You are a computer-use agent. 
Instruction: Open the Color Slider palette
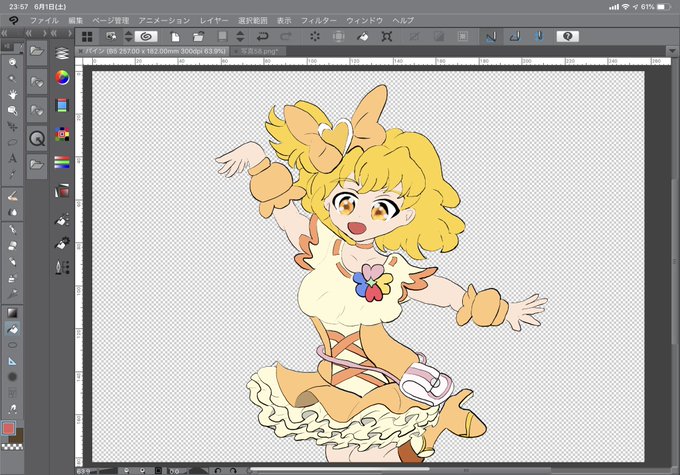(62, 162)
